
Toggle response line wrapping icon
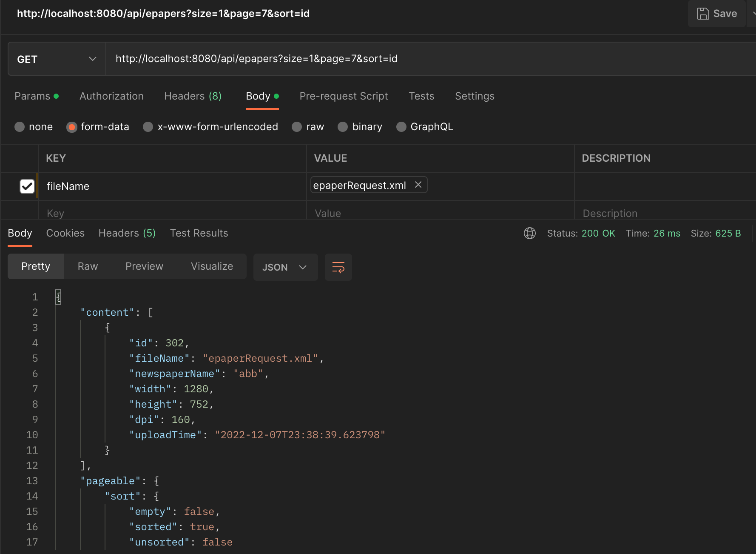[338, 267]
